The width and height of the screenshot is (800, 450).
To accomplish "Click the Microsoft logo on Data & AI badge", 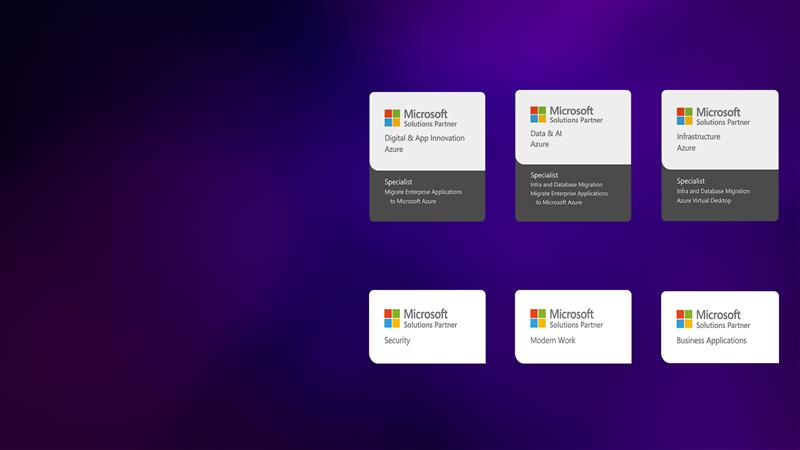I will [x=538, y=115].
